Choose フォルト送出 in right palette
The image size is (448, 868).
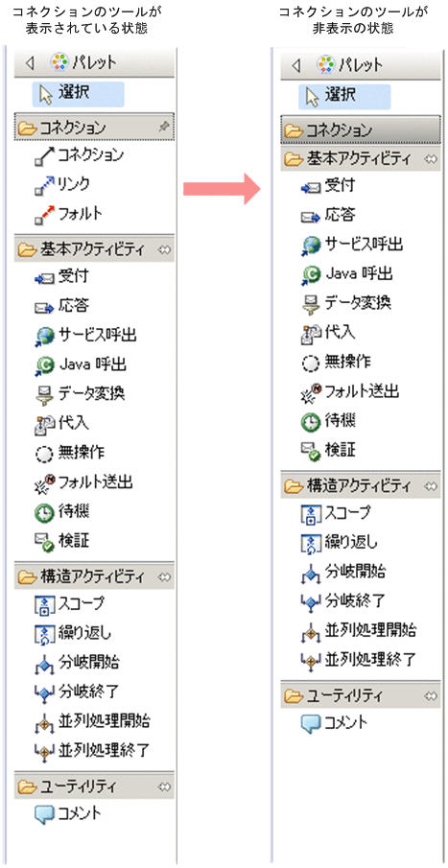point(349,392)
